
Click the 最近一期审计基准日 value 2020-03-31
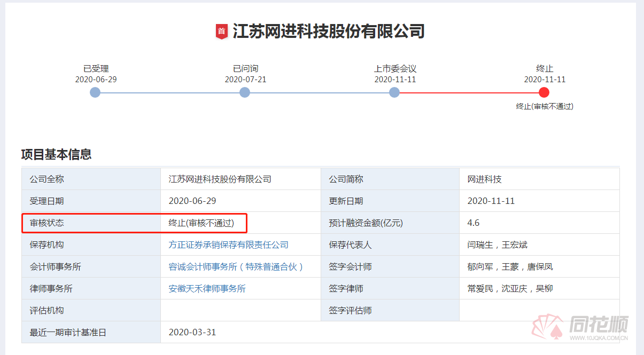[192, 333]
